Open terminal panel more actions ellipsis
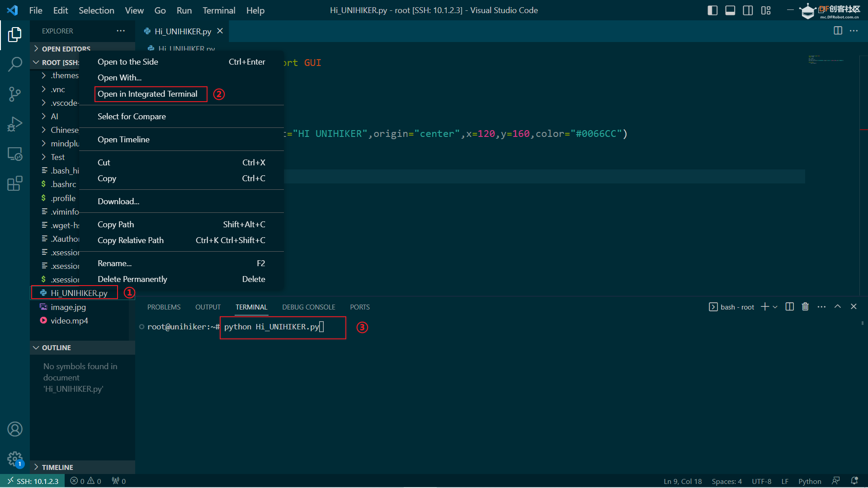868x488 pixels. click(x=821, y=307)
